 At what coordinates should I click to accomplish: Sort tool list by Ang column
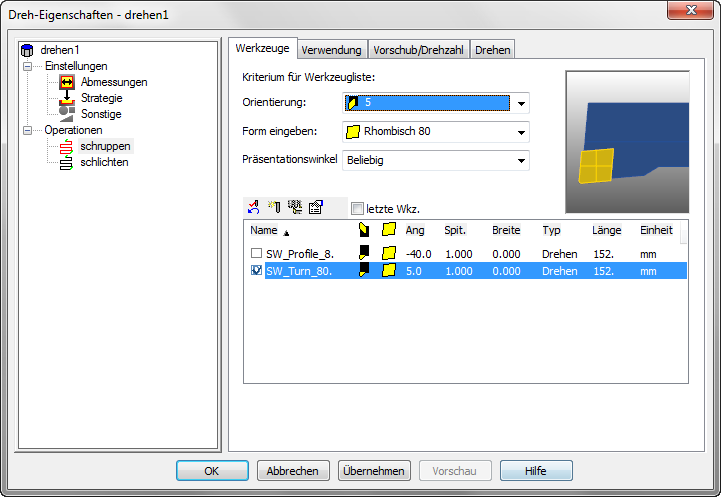tap(415, 230)
